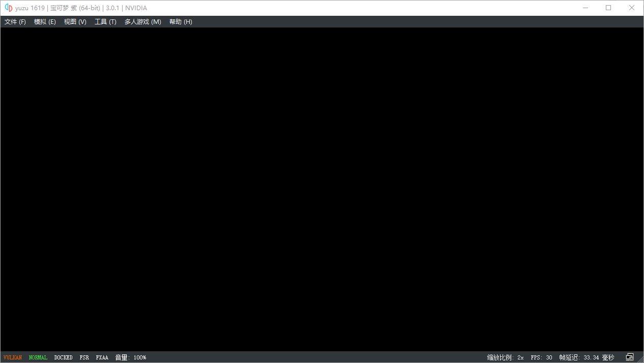Click the 音量: 100% volume control
The height and width of the screenshot is (363, 644).
pos(131,357)
